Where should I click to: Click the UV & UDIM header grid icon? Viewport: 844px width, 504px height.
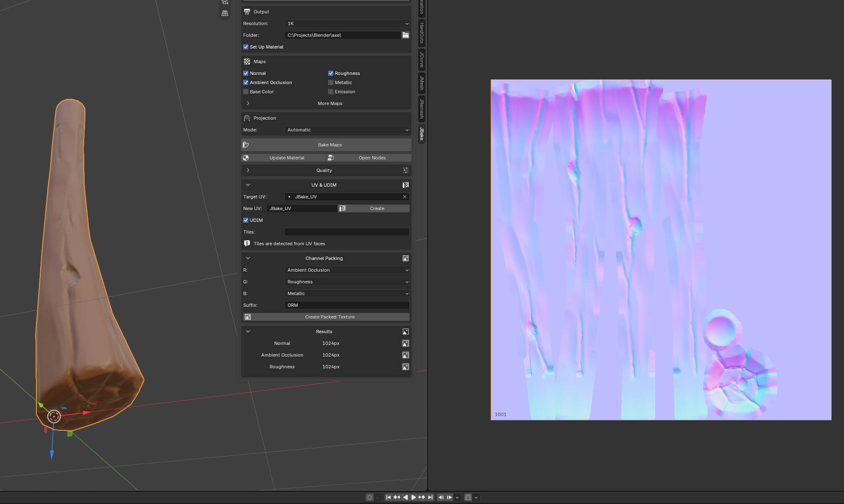(405, 185)
